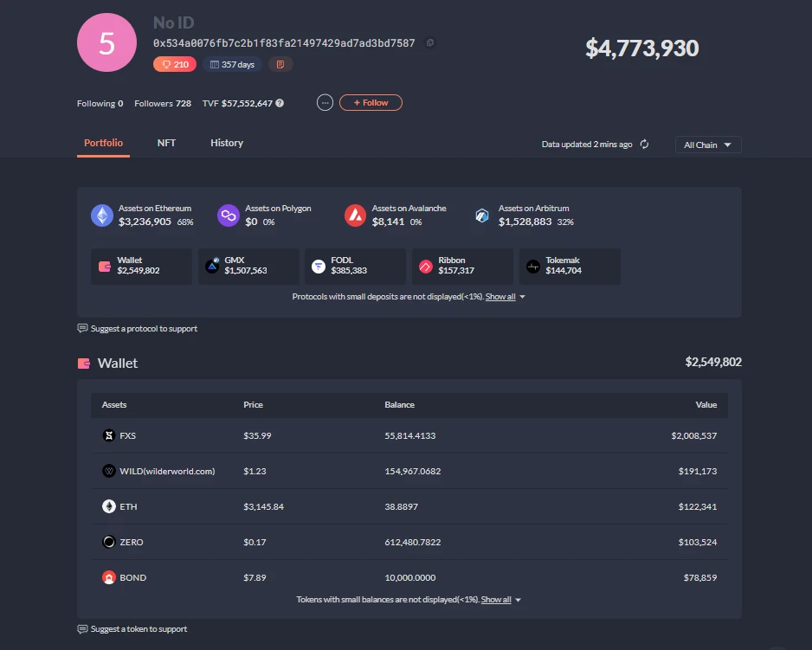Click the FXS token icon
This screenshot has height=650, width=812.
(109, 435)
